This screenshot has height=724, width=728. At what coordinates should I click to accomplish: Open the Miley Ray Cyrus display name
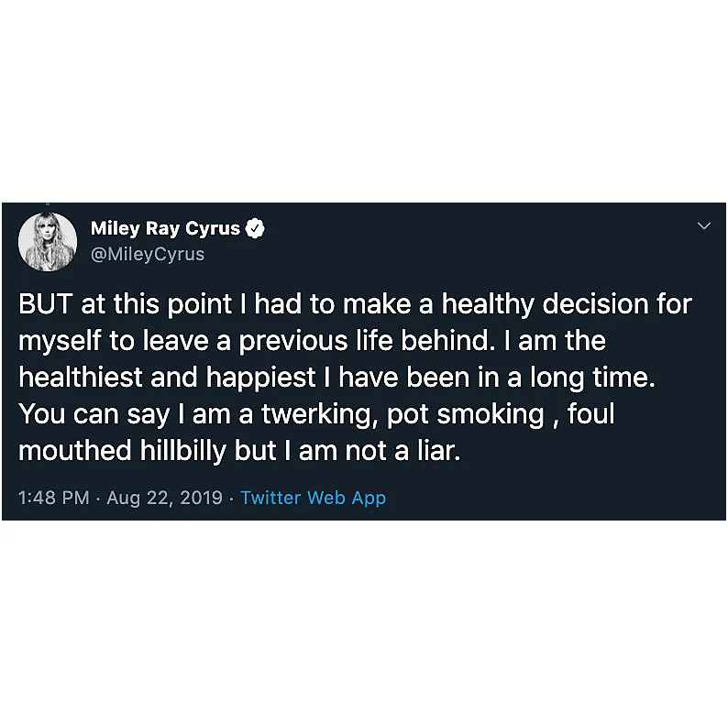click(165, 229)
